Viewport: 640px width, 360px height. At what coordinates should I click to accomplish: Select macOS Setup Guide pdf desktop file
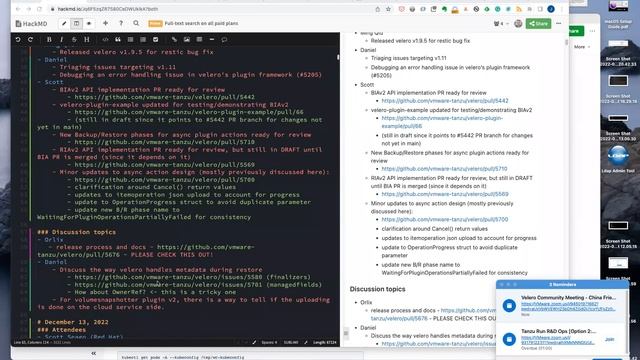pos(618,15)
